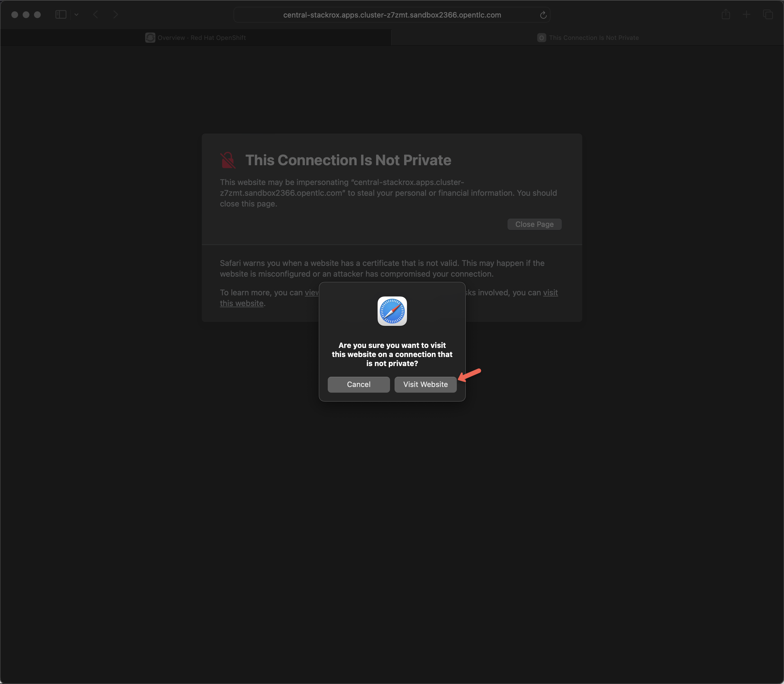Click the red close window button
The height and width of the screenshot is (684, 784).
[x=14, y=14]
